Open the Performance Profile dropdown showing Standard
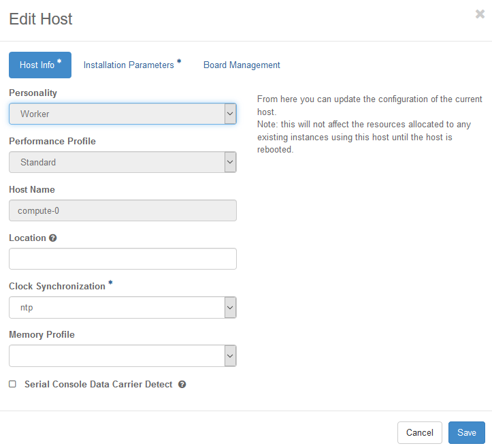This screenshot has height=448, width=492. point(122,162)
